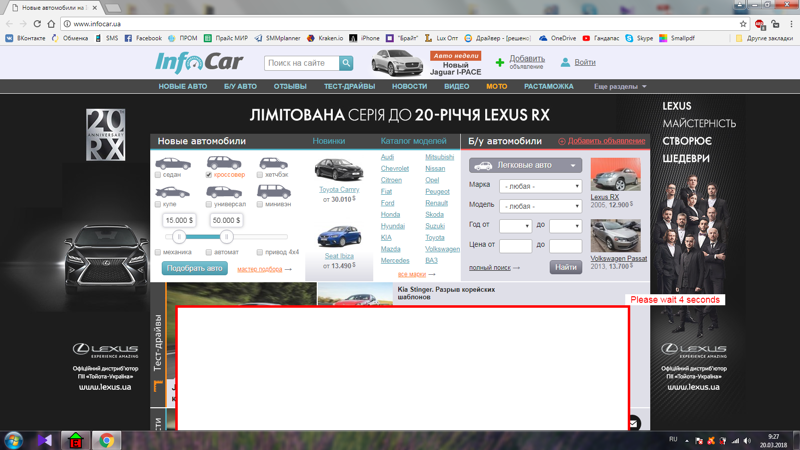Open Visual Studio from taskbar
The height and width of the screenshot is (450, 800).
tap(45, 440)
